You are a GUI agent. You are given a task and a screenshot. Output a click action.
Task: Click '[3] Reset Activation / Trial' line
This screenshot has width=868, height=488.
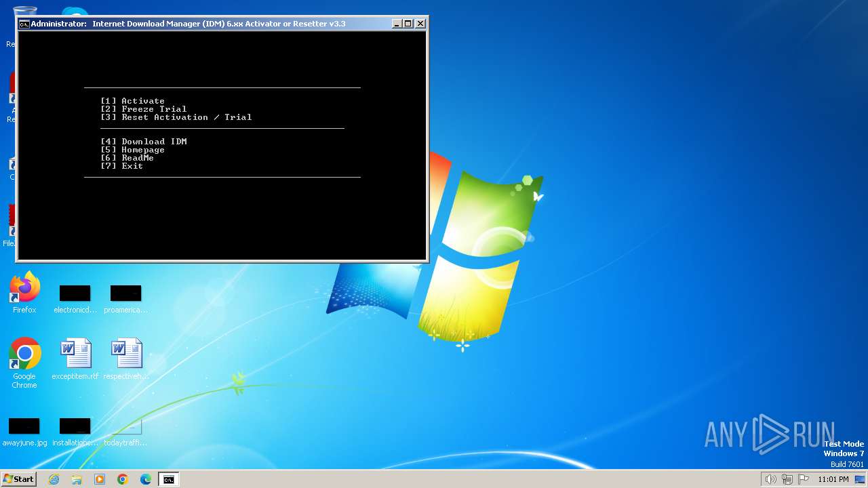point(176,117)
